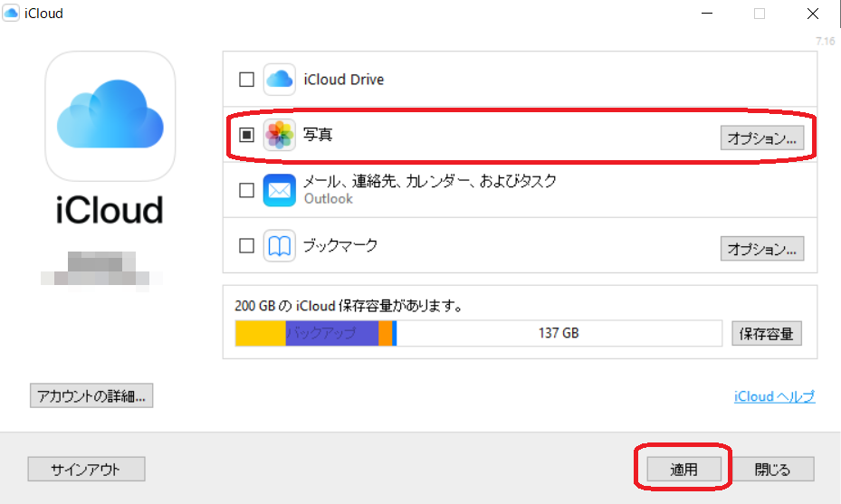
Task: Click the iCloud Drive label
Action: coord(344,80)
